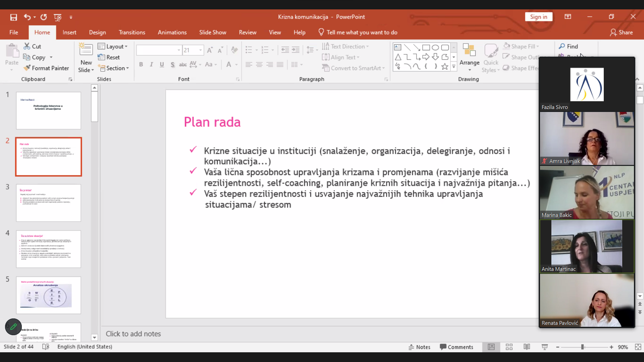Viewport: 644px width, 362px height.
Task: Apply numbered list
Action: pyautogui.click(x=265, y=50)
